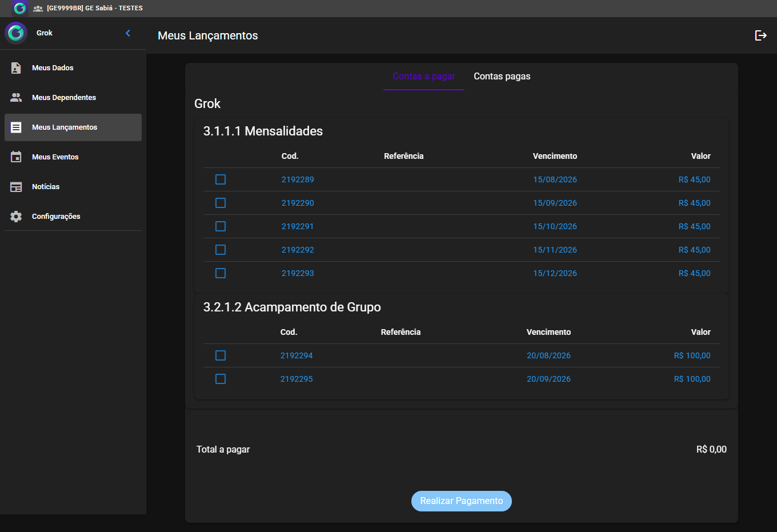
Task: Mark the checkbox for entry 2192293
Action: 221,273
